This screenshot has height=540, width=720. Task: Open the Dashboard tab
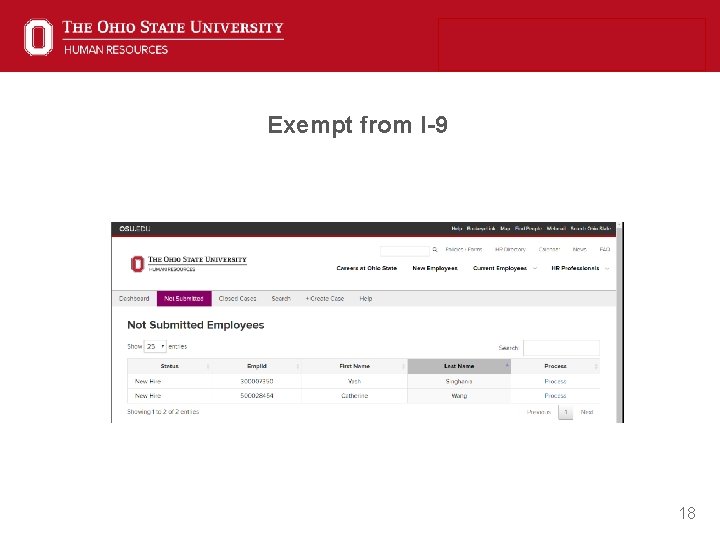pos(134,298)
